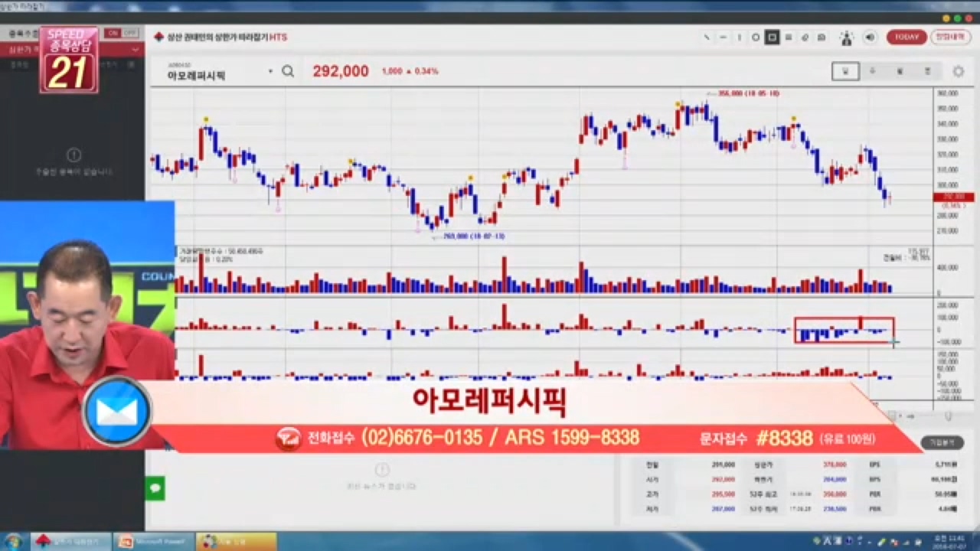Select the diagonal line drawing tool
Screen dimensions: 980x551
(x=706, y=37)
